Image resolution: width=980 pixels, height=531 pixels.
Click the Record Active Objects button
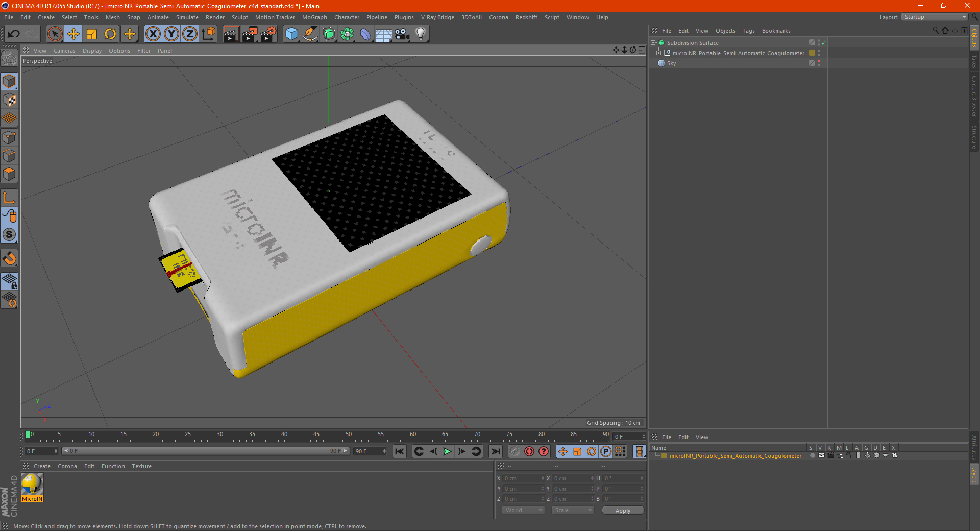515,451
